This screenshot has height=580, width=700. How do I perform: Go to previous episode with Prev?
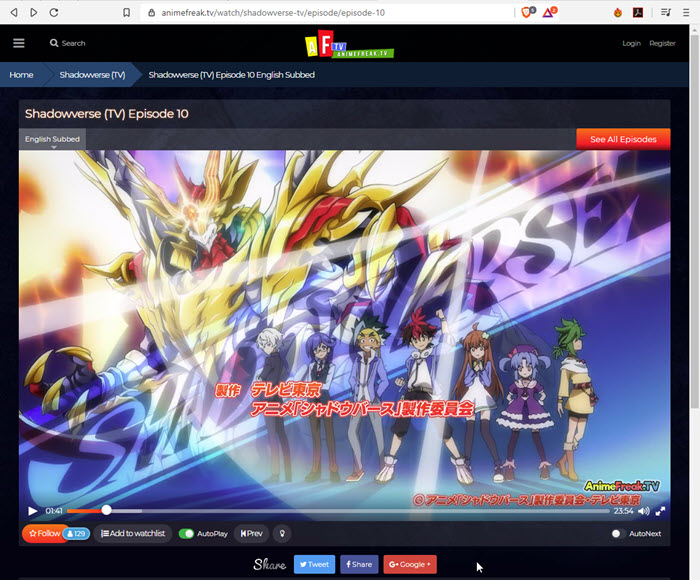(x=251, y=534)
